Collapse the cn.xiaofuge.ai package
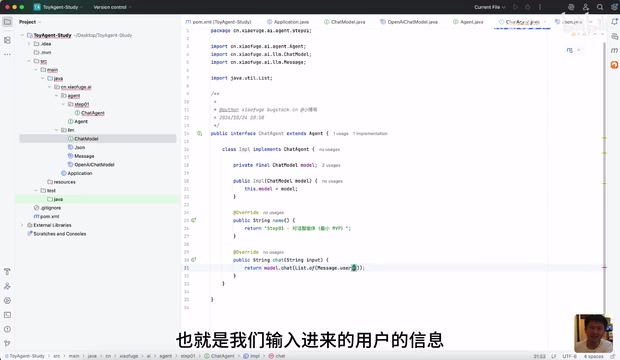 [49, 87]
